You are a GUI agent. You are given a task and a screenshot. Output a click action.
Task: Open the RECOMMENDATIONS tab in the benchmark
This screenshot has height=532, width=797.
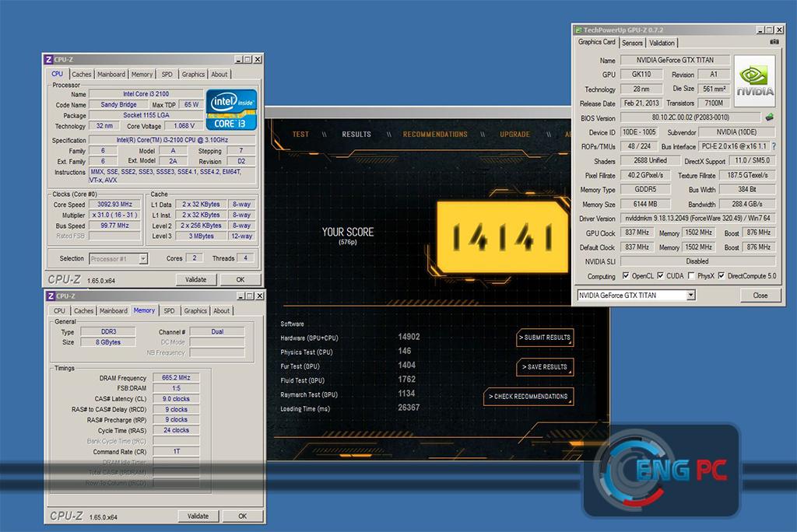pyautogui.click(x=434, y=134)
